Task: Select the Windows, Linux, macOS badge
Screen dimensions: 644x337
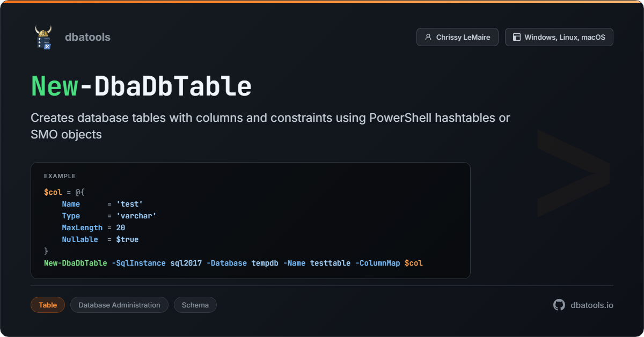Action: (x=559, y=37)
